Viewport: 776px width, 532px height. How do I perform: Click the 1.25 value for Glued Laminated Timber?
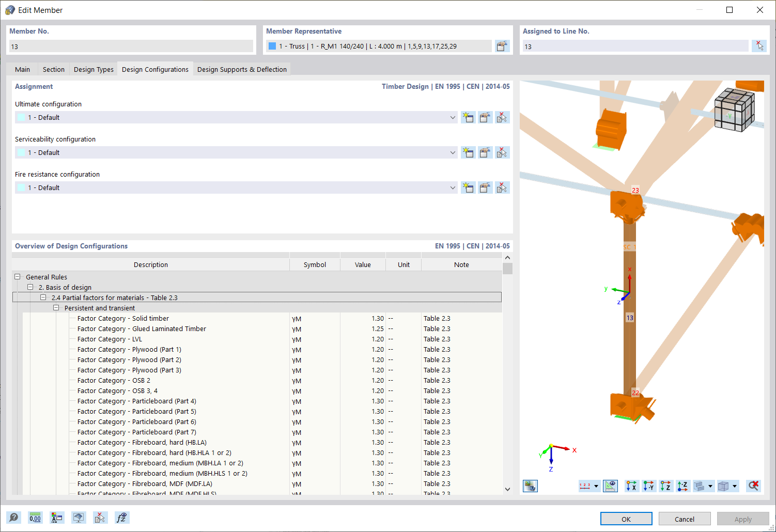[x=378, y=328]
